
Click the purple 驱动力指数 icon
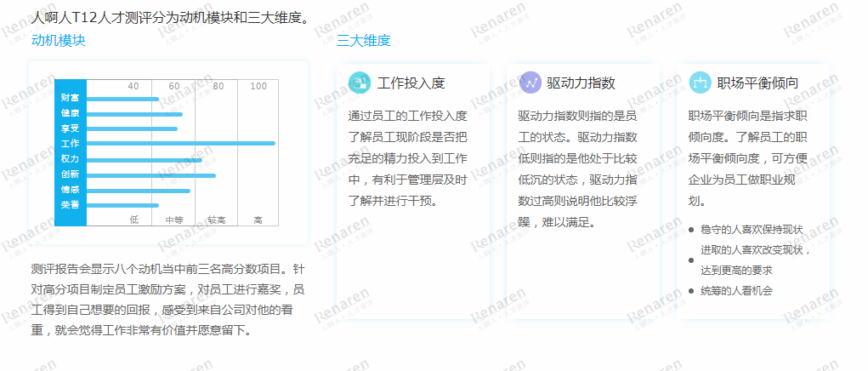click(x=530, y=83)
